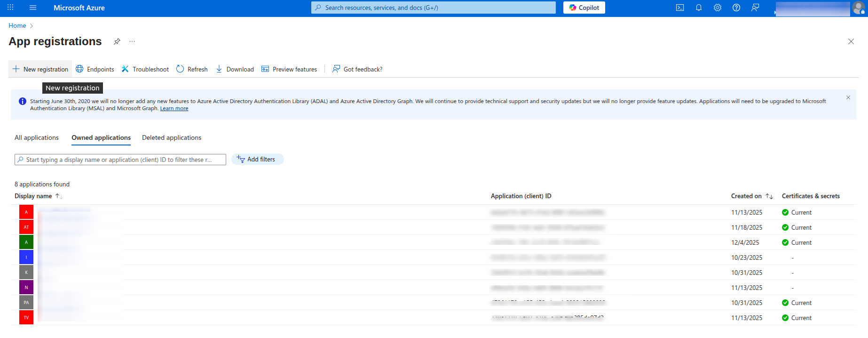Download the applications list
This screenshot has height=338, width=868.
tap(235, 69)
